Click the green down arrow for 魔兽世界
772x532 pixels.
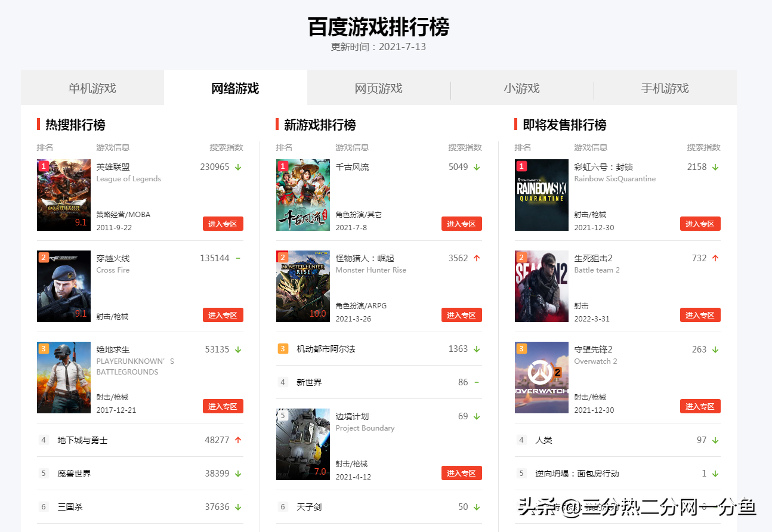pos(238,474)
